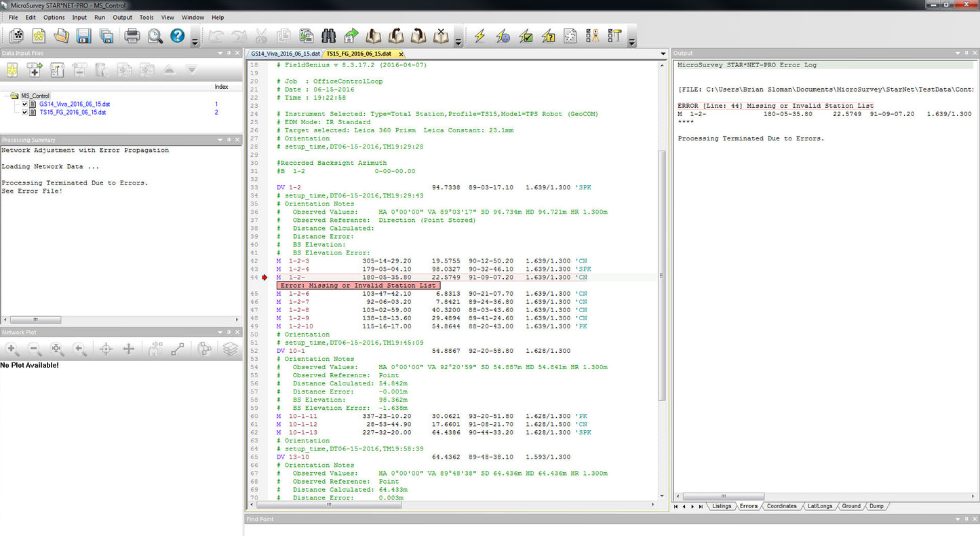980x536 pixels.
Task: Click the add data file icon with plus
Action: 34,69
